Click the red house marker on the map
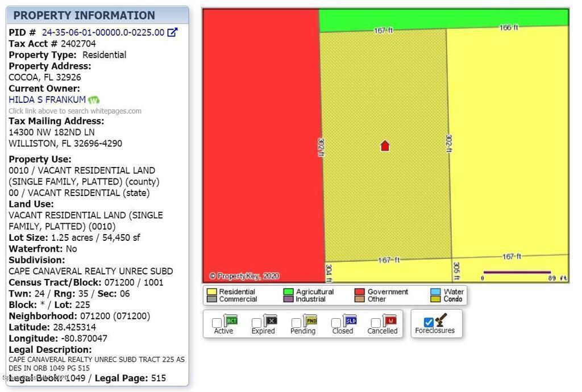This screenshot has width=582, height=392. pyautogui.click(x=385, y=146)
